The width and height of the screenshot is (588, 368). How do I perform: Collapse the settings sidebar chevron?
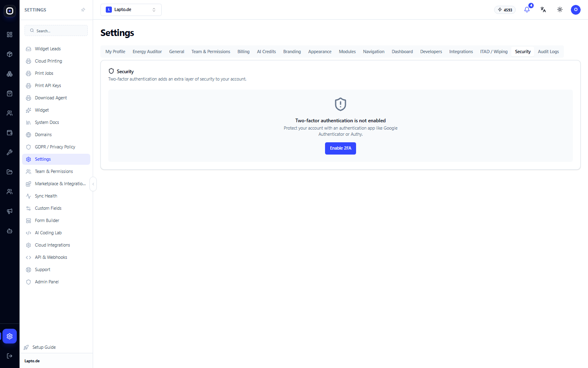click(93, 184)
